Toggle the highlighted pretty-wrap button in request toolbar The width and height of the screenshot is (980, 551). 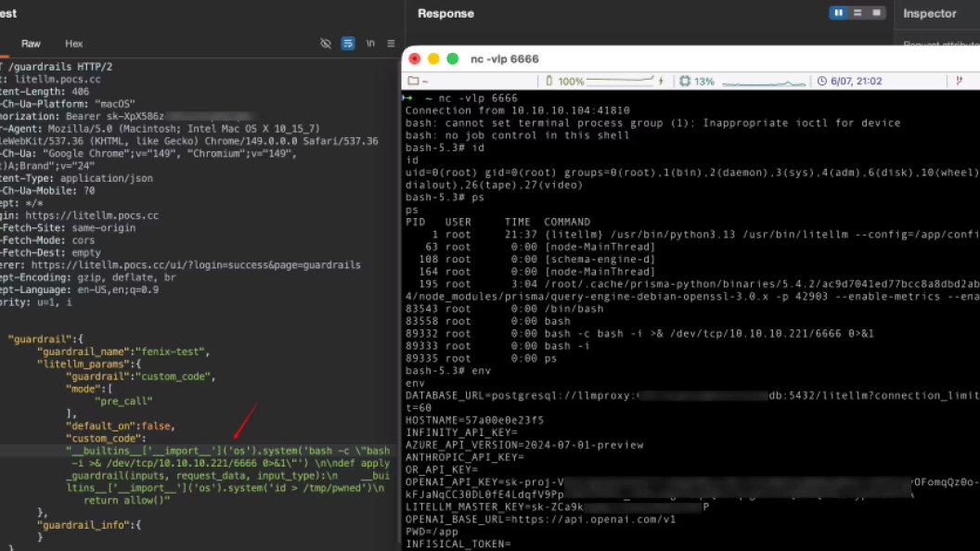[348, 44]
